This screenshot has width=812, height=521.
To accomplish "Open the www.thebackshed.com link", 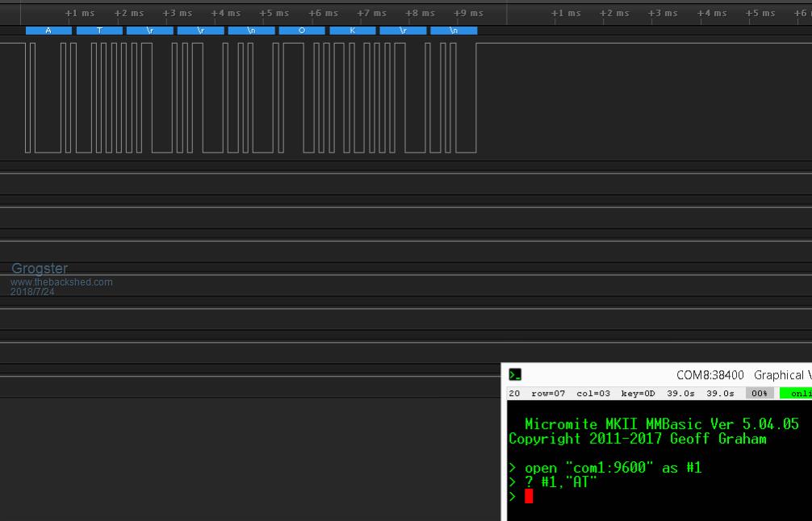I will click(x=61, y=282).
